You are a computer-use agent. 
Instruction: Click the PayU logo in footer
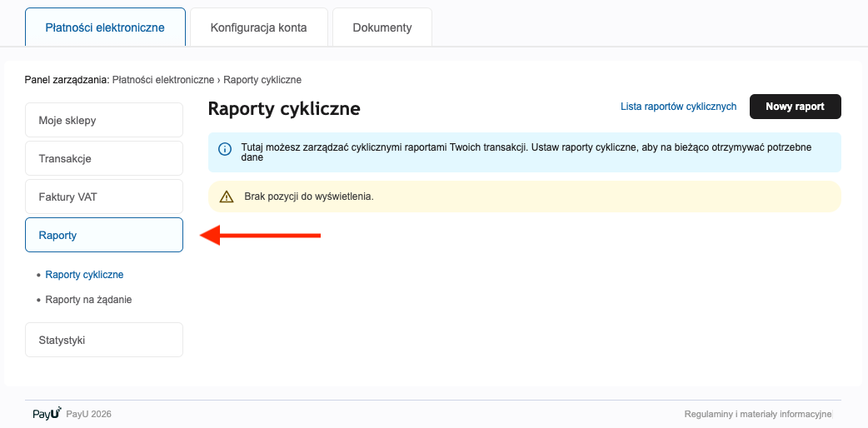47,414
